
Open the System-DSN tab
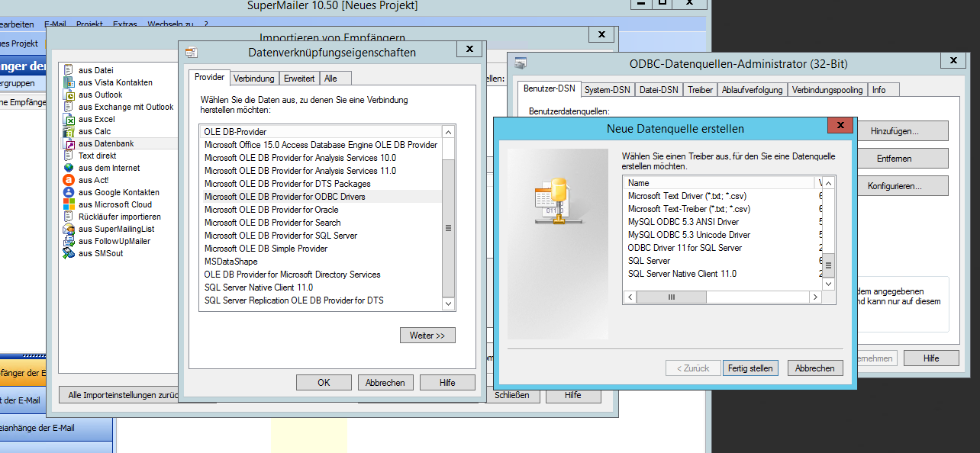pos(607,90)
